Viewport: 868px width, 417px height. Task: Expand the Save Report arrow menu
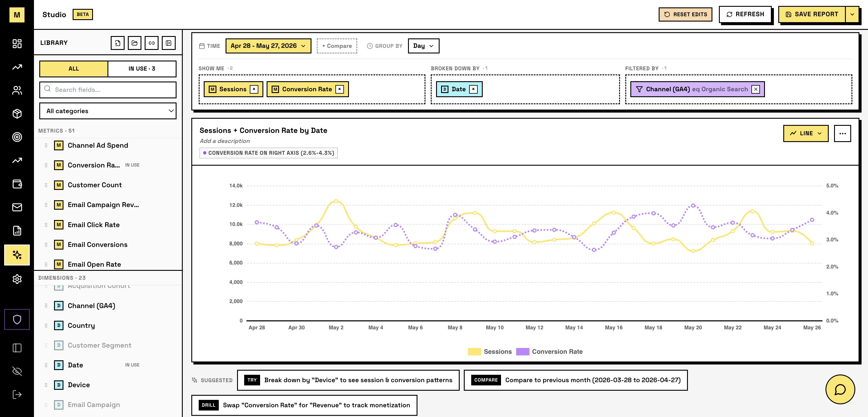pyautogui.click(x=852, y=14)
